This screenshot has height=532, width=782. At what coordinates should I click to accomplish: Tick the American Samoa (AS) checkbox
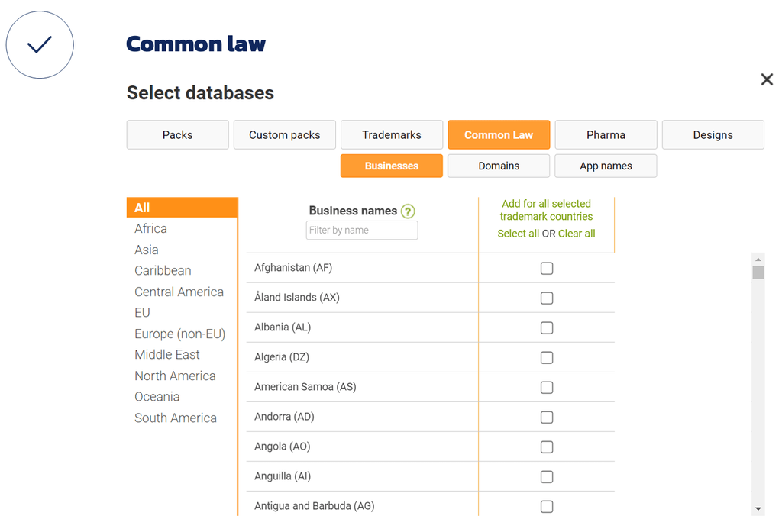pos(547,387)
